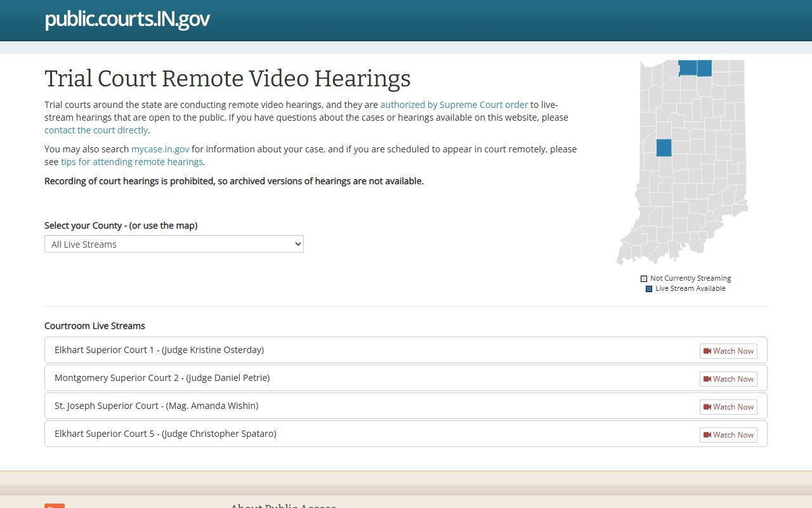
Task: Open tips for attending remote hearings link
Action: coord(132,162)
